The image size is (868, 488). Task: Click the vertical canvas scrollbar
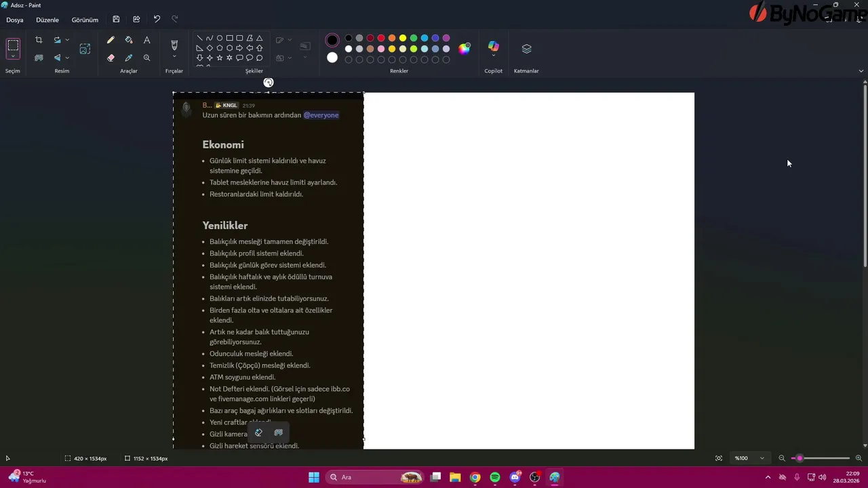coord(865,175)
